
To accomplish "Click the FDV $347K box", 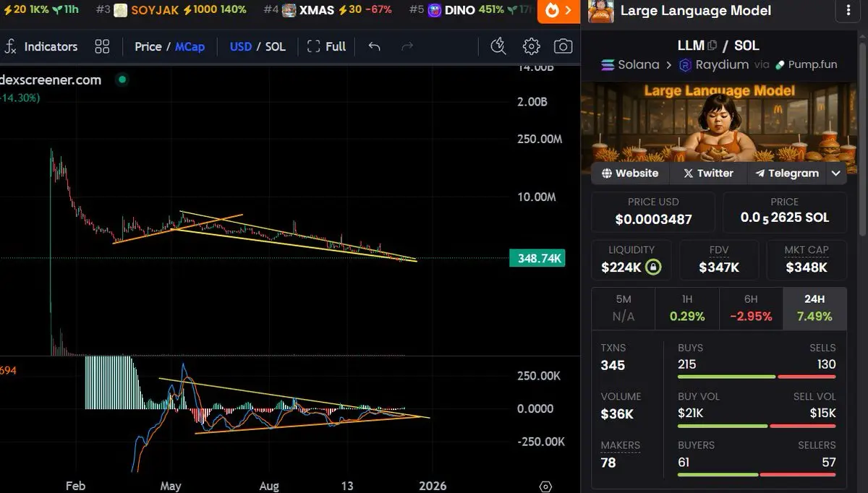I will [718, 260].
